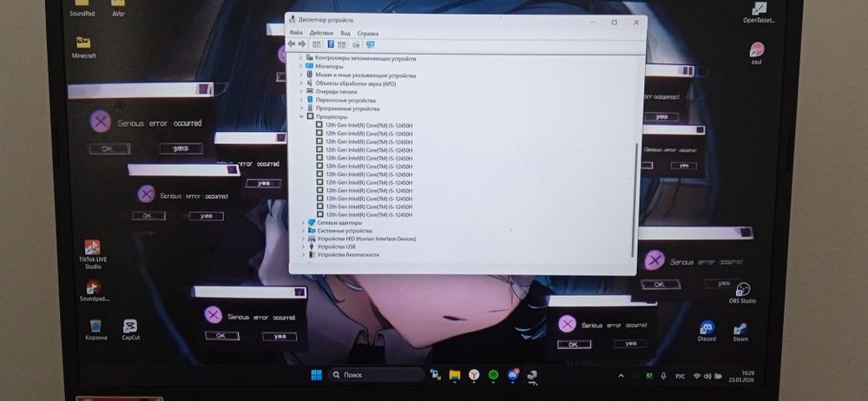Viewport: 868px width, 401px height.
Task: Expand the Мониторы node chevron
Action: click(x=301, y=67)
